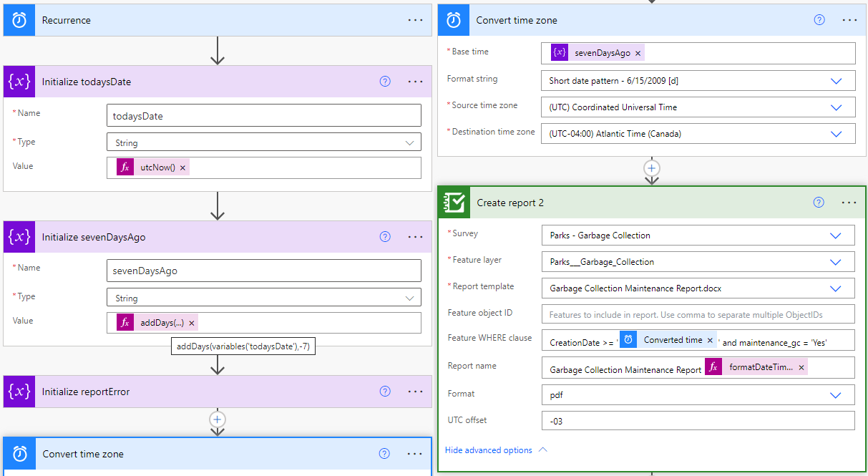The height and width of the screenshot is (476, 868).
Task: Change the output Format from pdf
Action: [835, 394]
